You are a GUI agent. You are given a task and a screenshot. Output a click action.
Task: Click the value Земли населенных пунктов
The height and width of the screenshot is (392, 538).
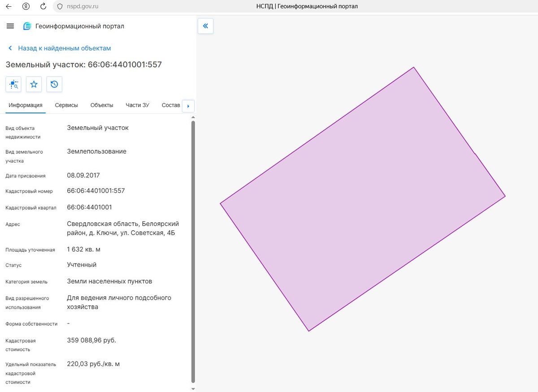[x=109, y=281]
